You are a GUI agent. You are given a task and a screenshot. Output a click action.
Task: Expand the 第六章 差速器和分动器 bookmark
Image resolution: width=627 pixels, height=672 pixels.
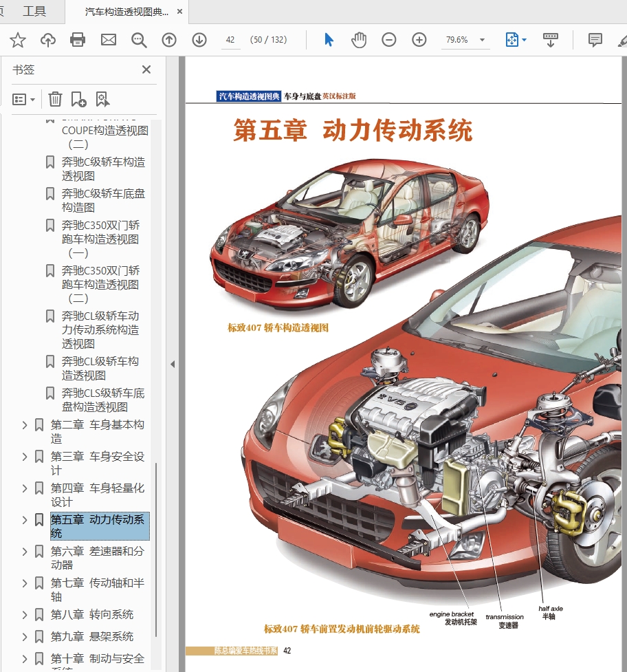[25, 552]
